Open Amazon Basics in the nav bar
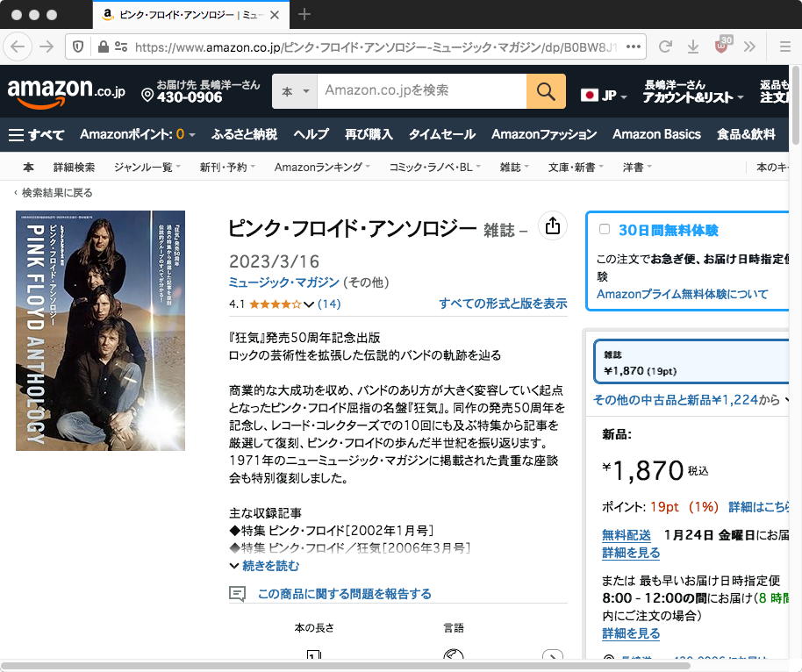 coord(656,134)
